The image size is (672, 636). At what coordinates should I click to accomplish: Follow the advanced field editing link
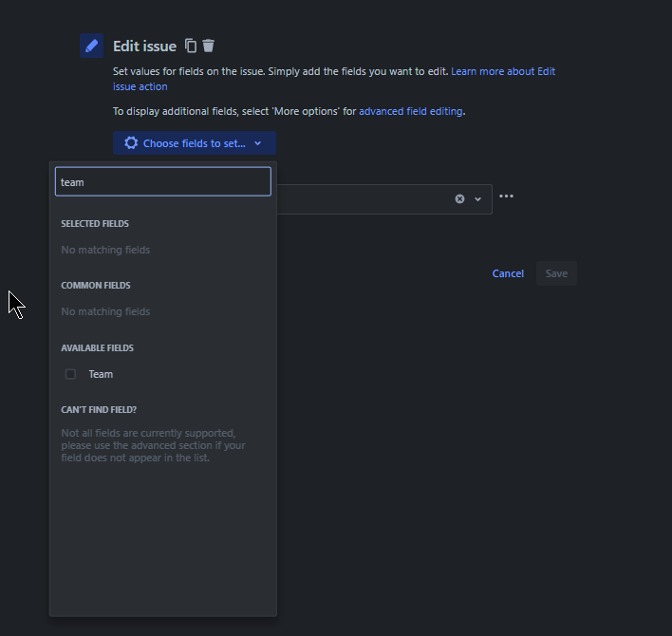pyautogui.click(x=411, y=111)
